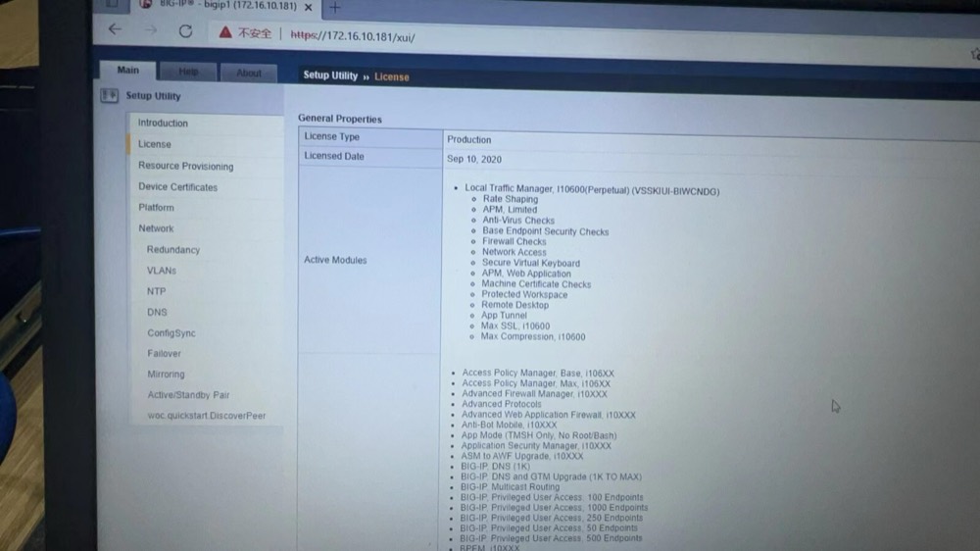This screenshot has width=980, height=551.
Task: Click Application Security Manager entry
Action: pos(536,446)
